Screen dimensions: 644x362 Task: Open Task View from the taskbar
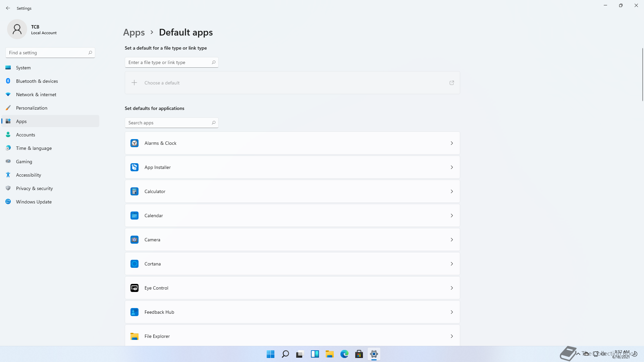click(300, 354)
